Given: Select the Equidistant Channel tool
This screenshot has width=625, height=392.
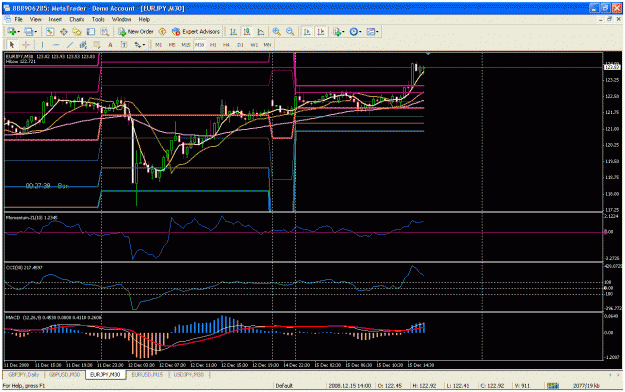Looking at the screenshot, I should [83, 45].
